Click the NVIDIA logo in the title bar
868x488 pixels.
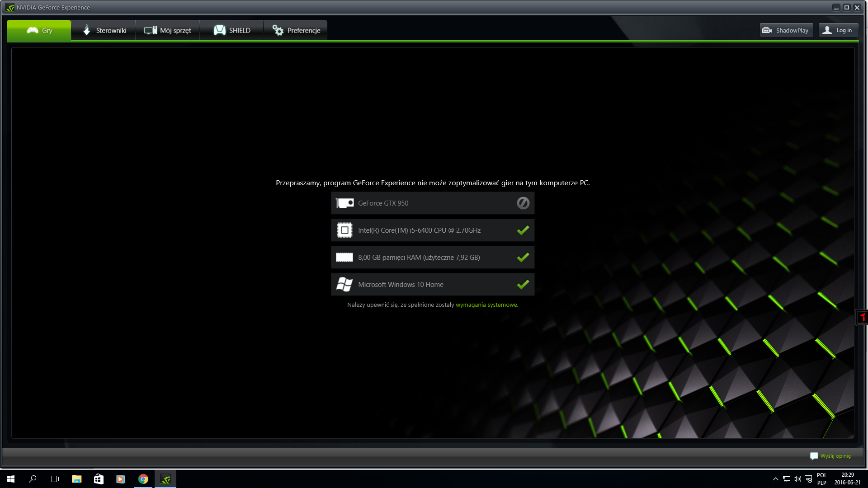point(10,8)
